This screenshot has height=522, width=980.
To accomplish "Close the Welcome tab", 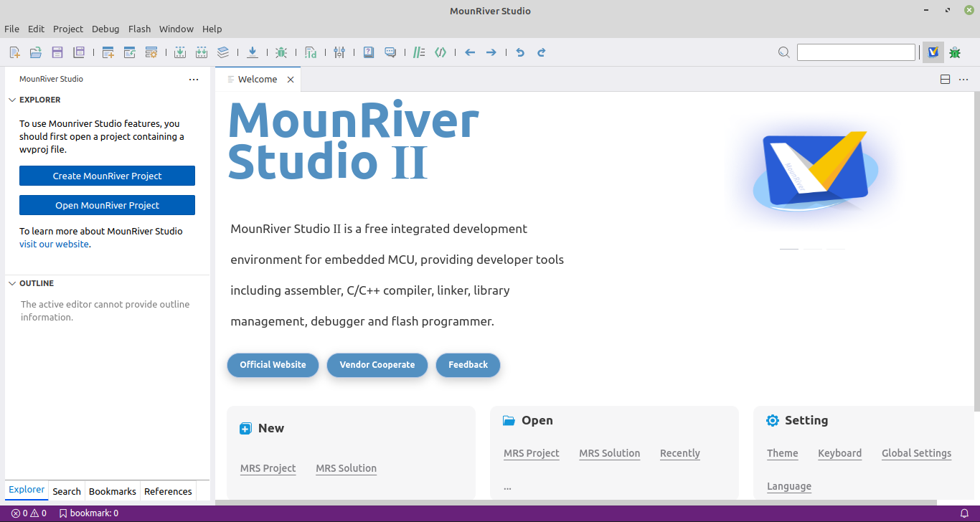I will tap(291, 80).
